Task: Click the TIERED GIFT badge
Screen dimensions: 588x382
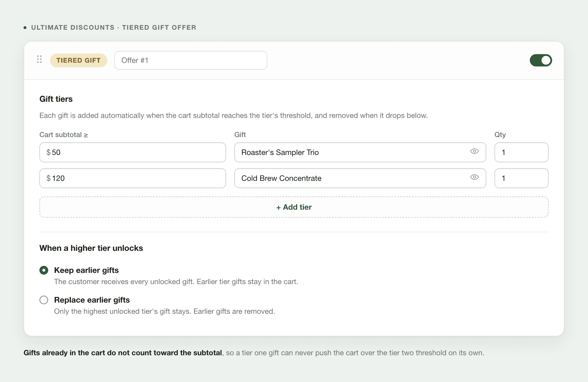Action: pos(78,60)
